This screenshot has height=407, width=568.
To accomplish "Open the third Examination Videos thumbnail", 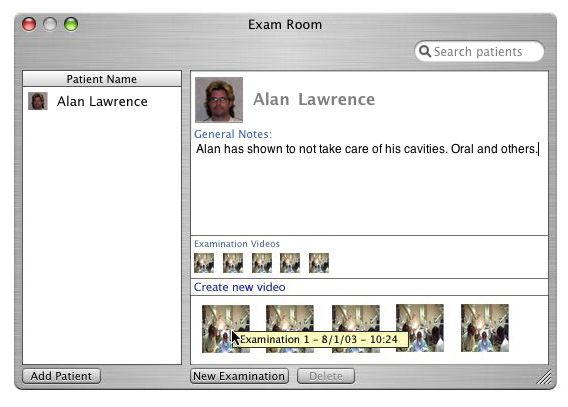I will [x=262, y=263].
